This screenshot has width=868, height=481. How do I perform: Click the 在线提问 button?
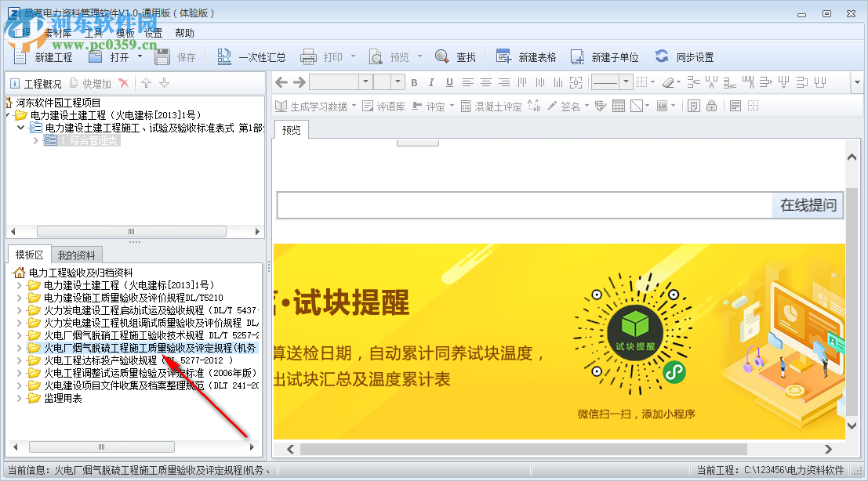(807, 204)
